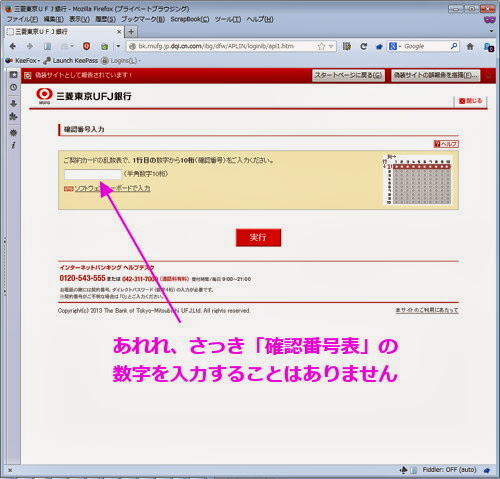Open the 履歴(S) menu
500x479 pixels.
(x=105, y=19)
